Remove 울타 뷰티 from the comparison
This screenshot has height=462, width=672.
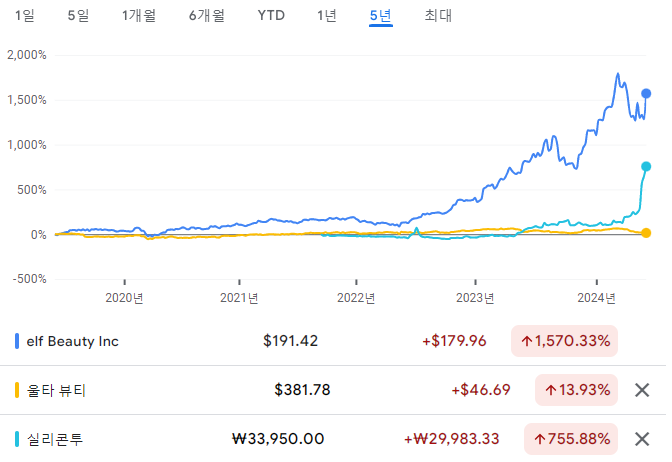tap(642, 390)
